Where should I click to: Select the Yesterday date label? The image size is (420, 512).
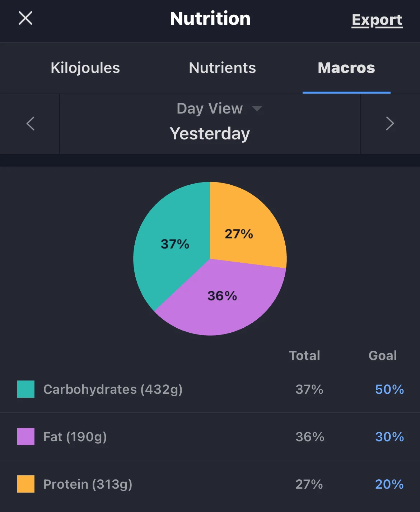tap(210, 134)
